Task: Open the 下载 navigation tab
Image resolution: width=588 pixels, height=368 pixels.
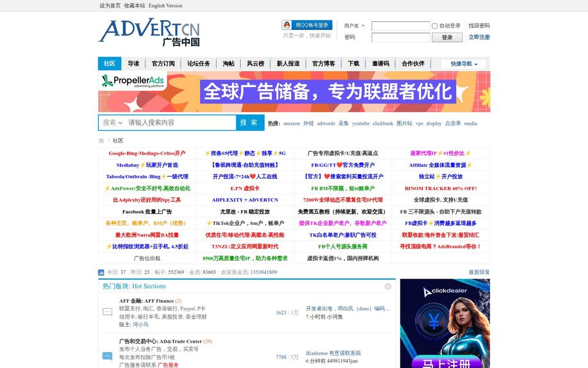Action: tap(353, 64)
